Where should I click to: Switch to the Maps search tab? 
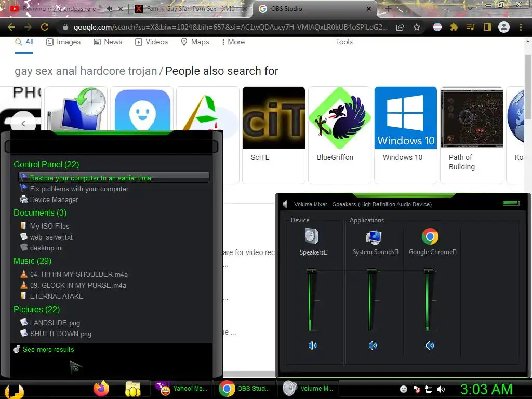coord(195,42)
